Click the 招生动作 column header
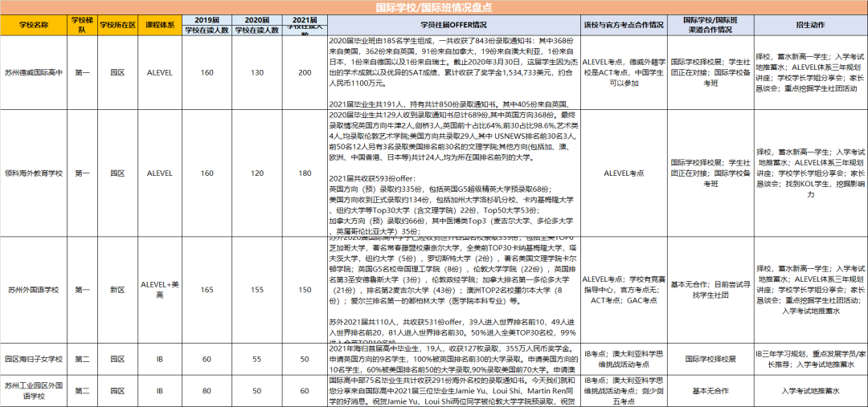Viewport: 868px width, 407px height. (x=810, y=26)
